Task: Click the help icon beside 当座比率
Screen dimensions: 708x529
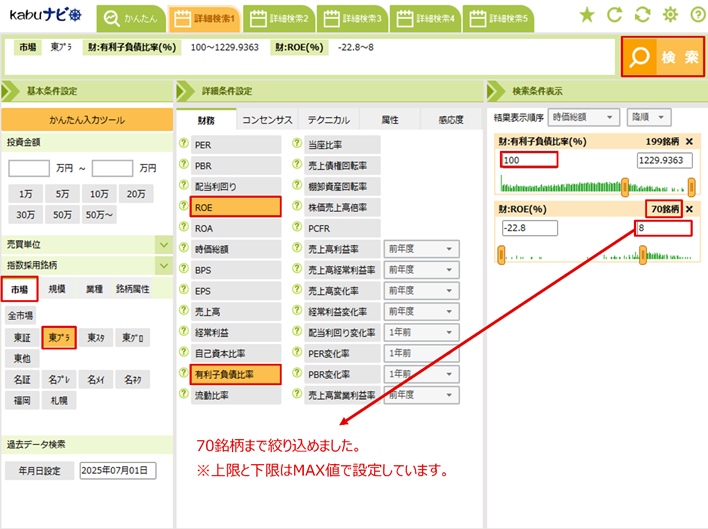Action: (297, 145)
